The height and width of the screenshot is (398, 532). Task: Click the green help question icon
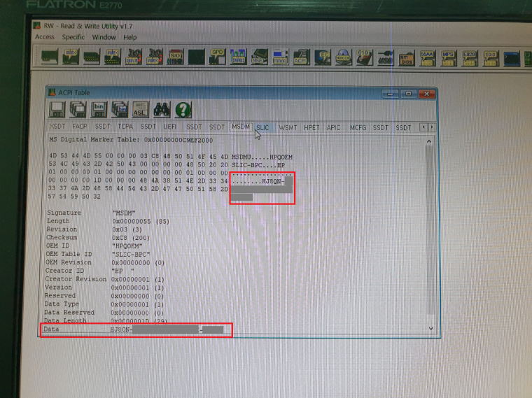tap(183, 110)
